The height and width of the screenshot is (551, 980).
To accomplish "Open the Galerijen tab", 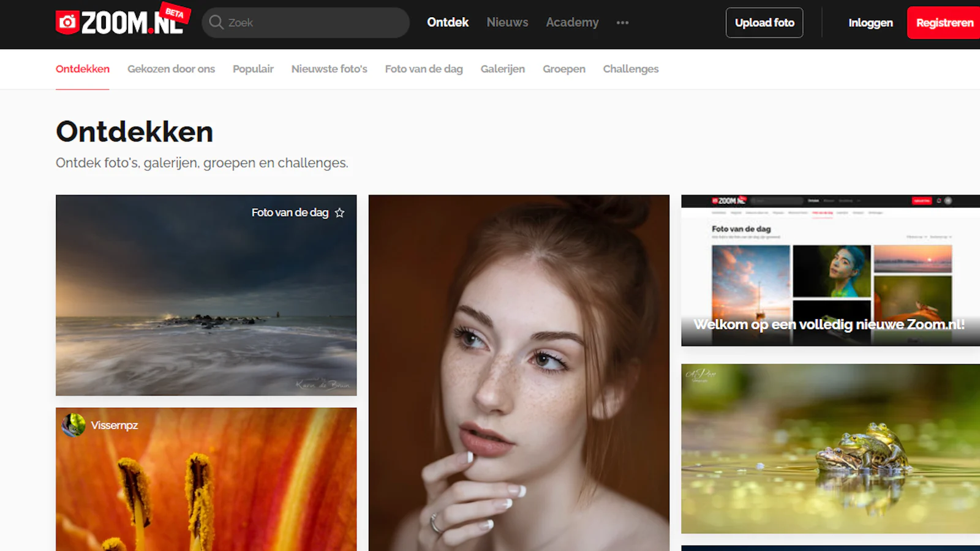I will pos(503,69).
